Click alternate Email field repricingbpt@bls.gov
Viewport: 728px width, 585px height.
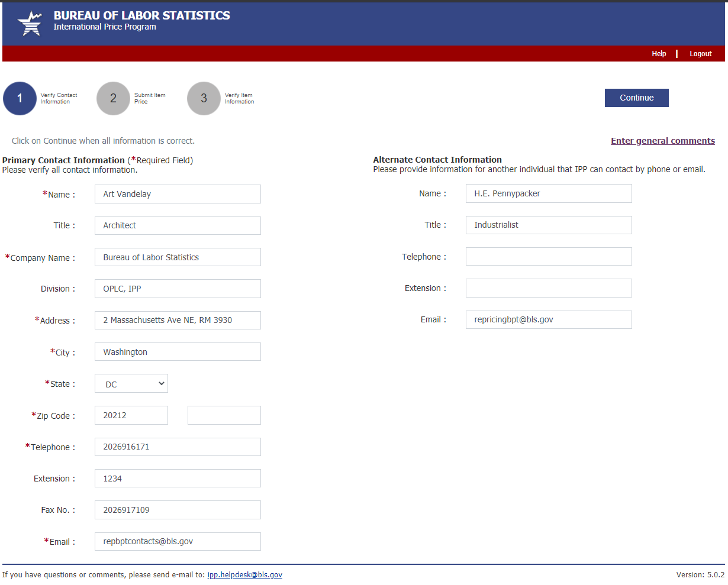(x=549, y=319)
